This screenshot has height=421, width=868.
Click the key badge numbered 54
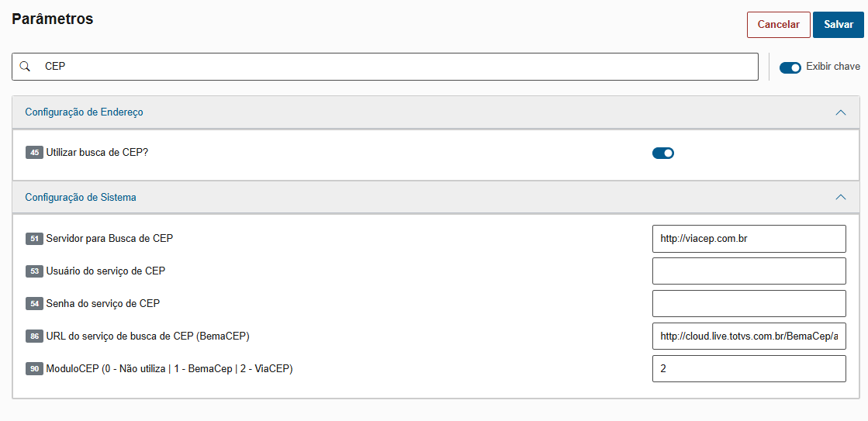34,304
